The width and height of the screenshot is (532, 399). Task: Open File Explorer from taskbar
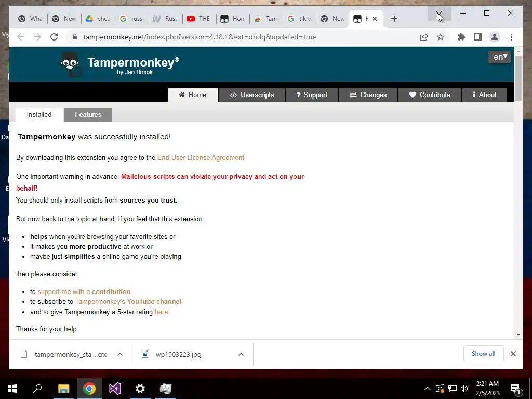pyautogui.click(x=63, y=389)
